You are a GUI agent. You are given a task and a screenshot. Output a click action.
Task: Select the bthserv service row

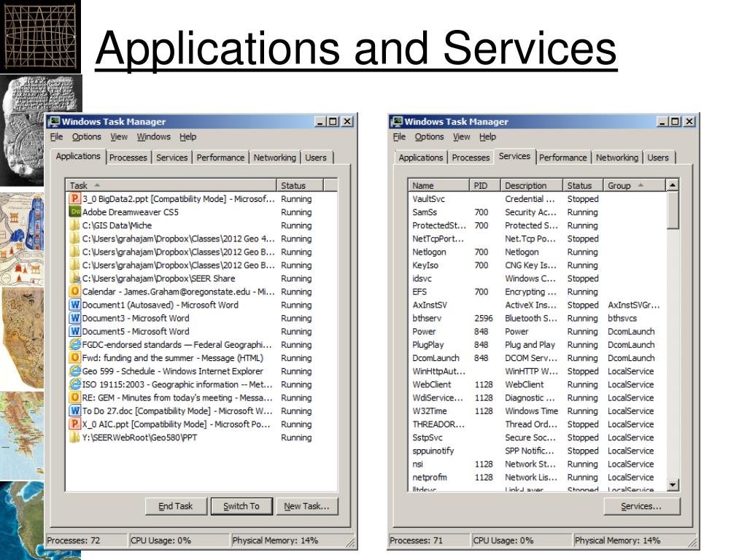tap(537, 318)
